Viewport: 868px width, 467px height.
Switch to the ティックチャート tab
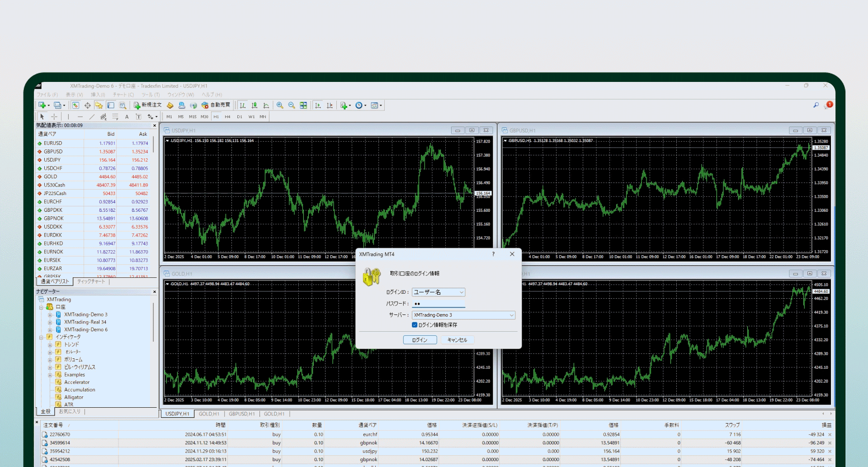(x=91, y=281)
